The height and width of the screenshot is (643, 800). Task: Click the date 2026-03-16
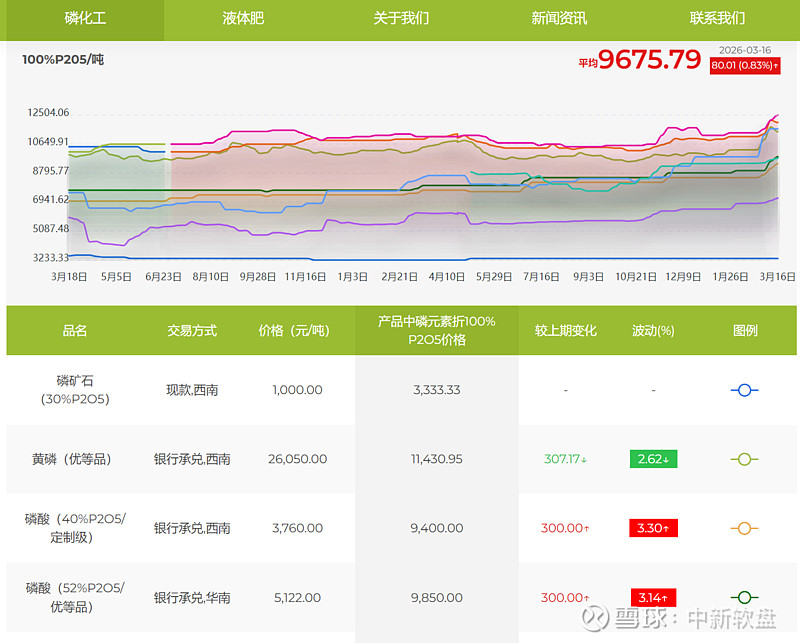coord(745,50)
